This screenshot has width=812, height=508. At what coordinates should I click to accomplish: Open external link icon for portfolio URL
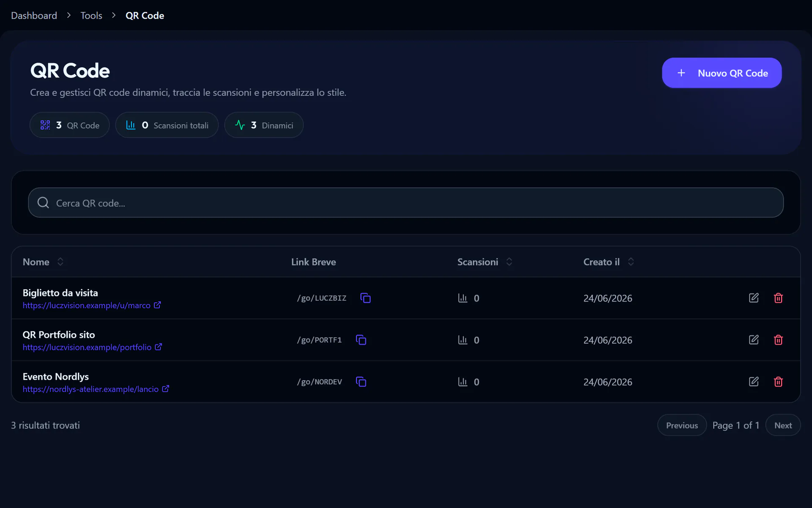click(x=158, y=347)
